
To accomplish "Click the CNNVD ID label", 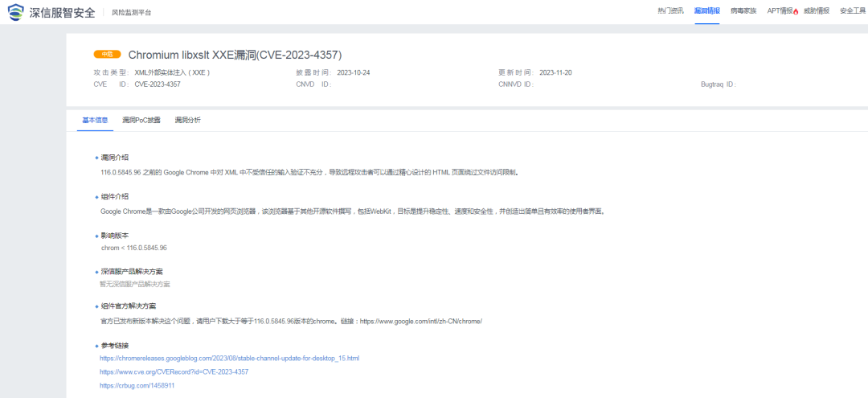I will click(516, 84).
